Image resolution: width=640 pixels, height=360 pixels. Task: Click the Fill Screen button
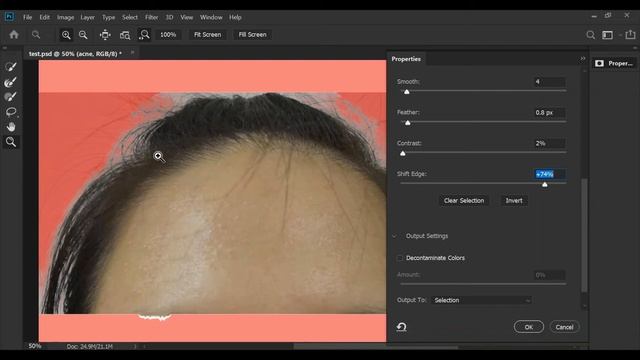pos(252,35)
